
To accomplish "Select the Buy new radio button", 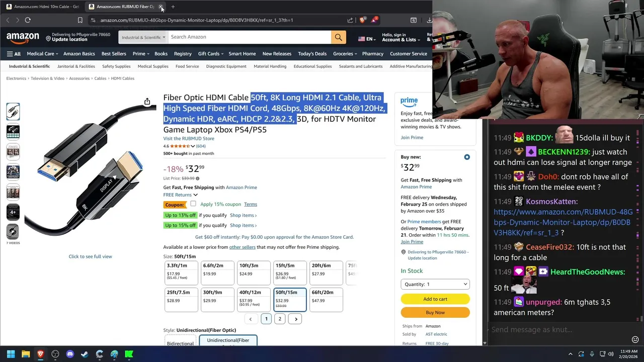I will [x=467, y=157].
